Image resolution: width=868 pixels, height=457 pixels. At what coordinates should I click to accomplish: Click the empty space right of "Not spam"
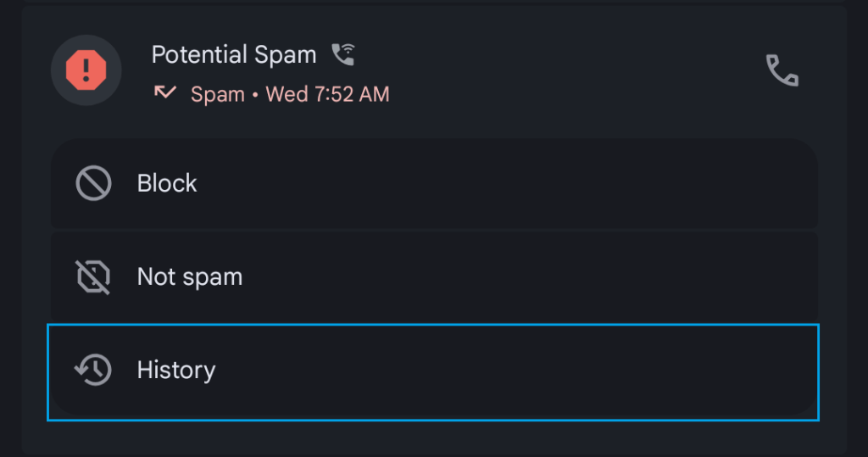coord(526,276)
